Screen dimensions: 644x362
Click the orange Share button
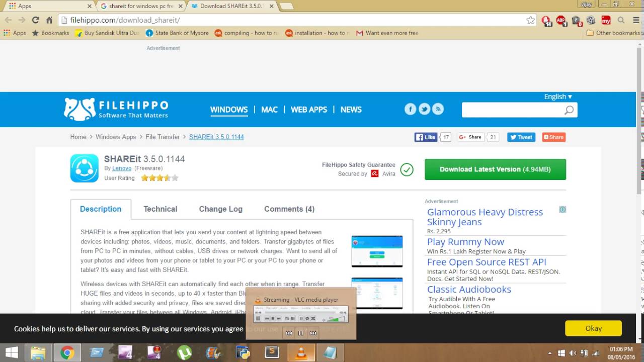pos(553,137)
